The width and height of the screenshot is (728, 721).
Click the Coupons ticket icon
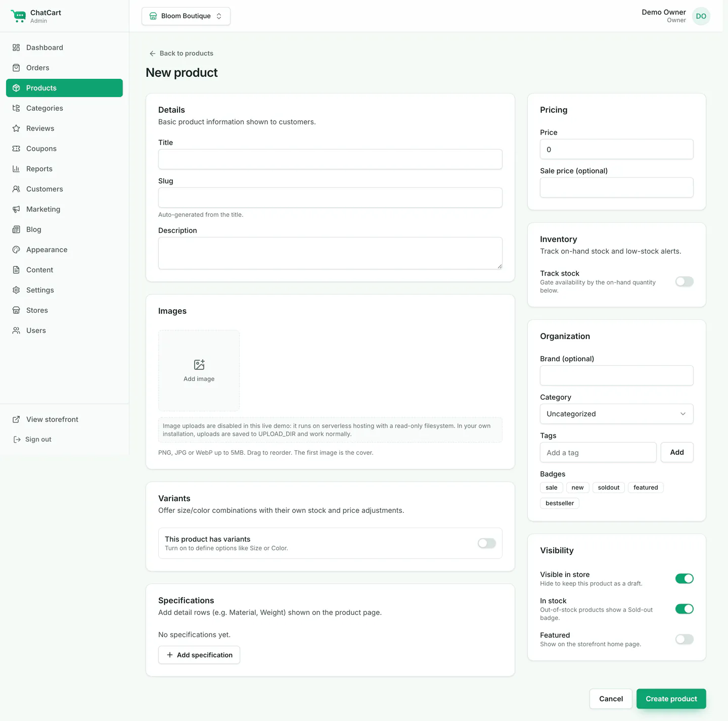16,149
